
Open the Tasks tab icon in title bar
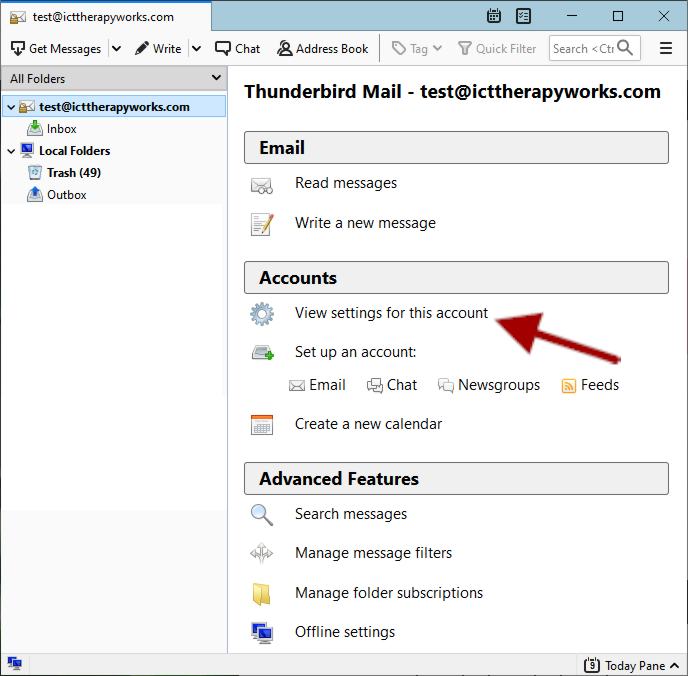click(523, 16)
